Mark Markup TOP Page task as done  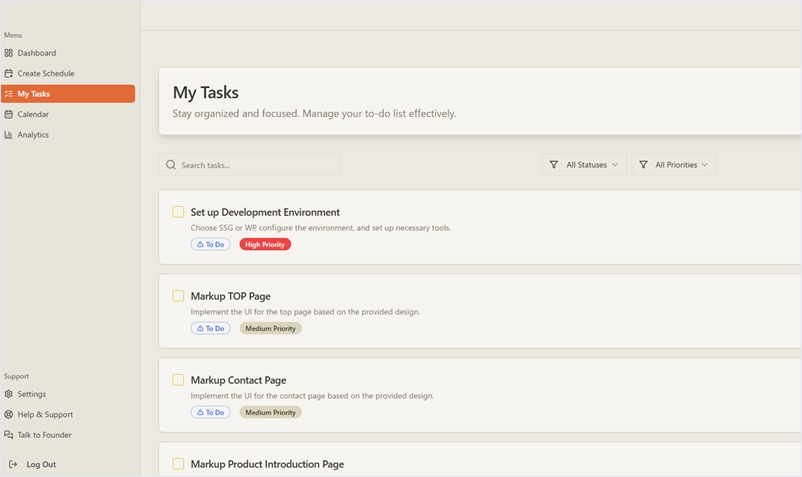178,296
